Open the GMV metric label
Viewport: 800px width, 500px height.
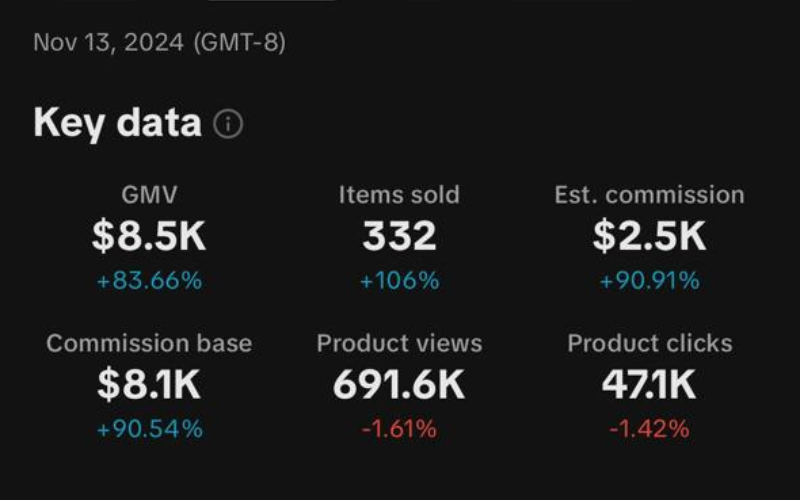click(x=149, y=195)
